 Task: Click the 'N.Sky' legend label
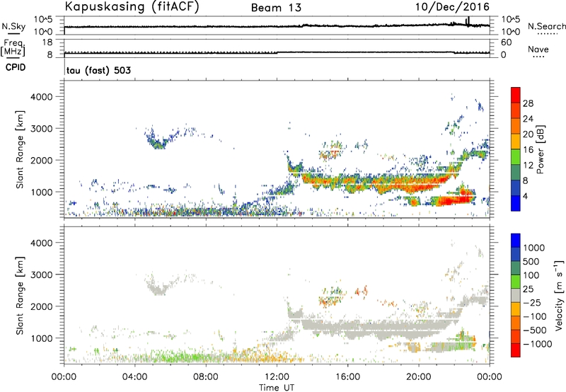[x=13, y=26]
